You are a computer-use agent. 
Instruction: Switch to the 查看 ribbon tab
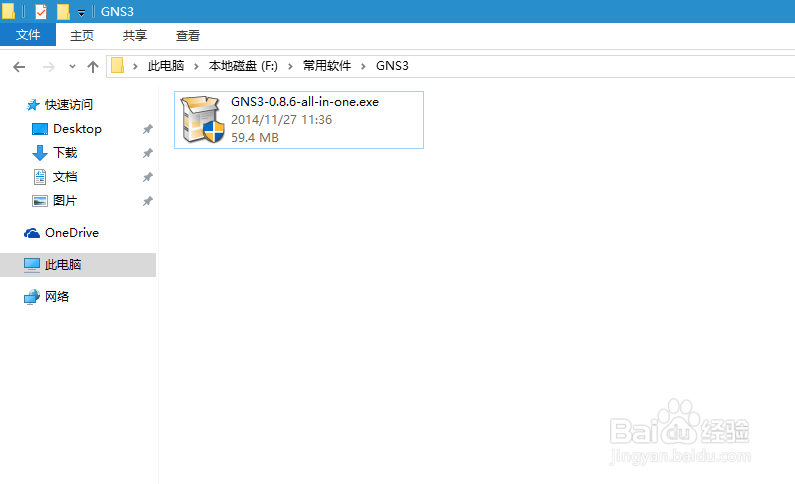pos(188,35)
